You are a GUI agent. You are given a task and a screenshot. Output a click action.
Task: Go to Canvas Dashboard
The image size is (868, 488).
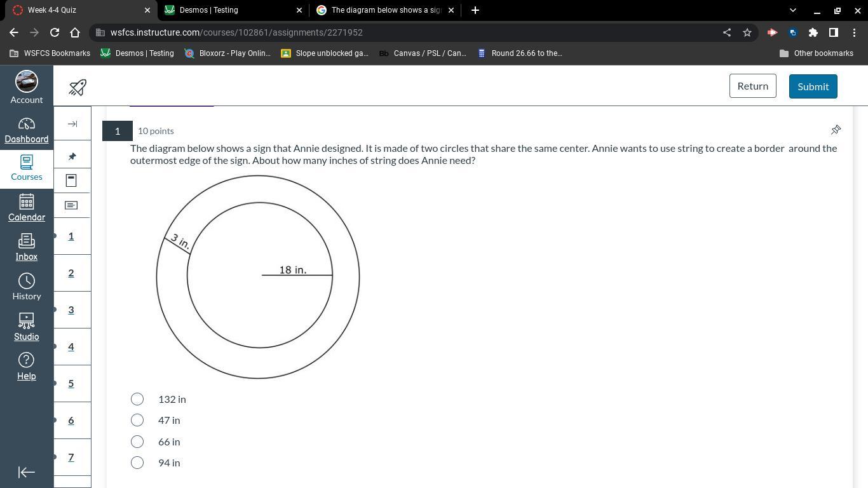click(27, 131)
